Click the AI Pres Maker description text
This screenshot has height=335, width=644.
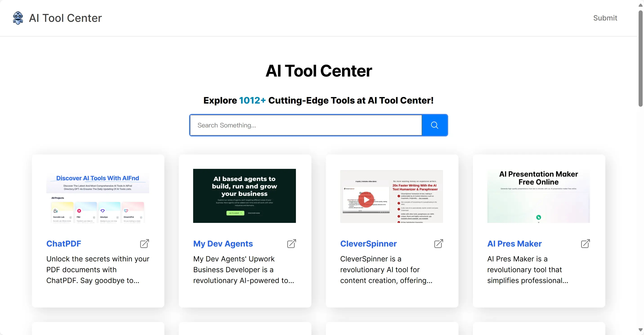click(528, 270)
